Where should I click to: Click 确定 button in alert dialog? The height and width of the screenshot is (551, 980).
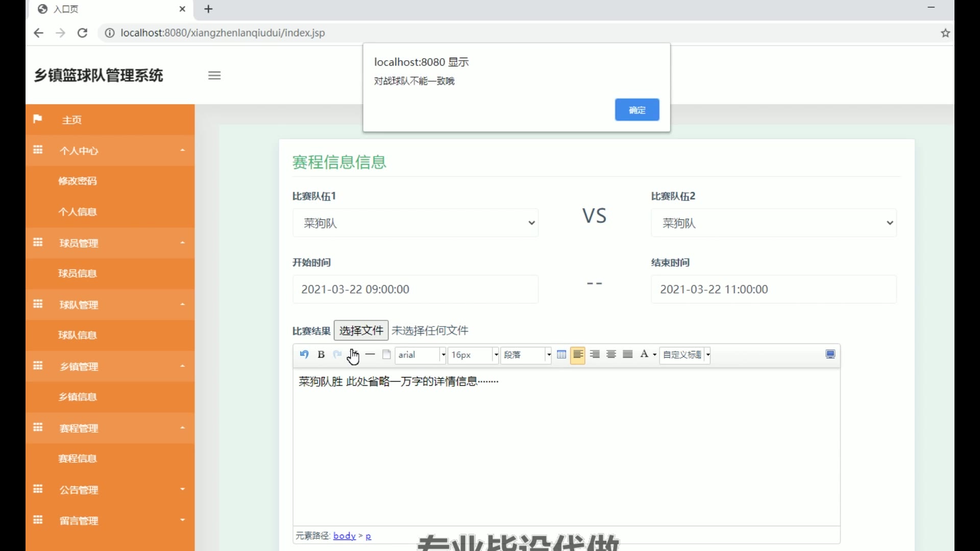[x=637, y=110]
